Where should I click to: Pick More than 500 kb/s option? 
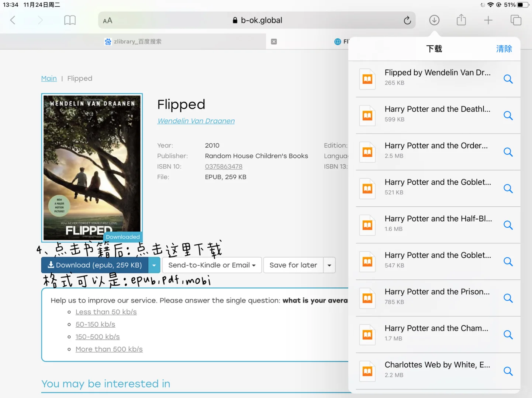point(109,349)
